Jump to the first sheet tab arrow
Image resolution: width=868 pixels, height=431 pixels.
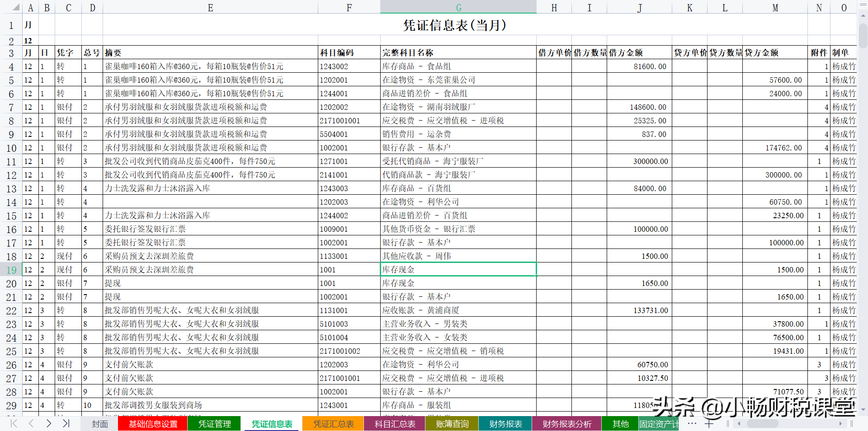(13, 424)
